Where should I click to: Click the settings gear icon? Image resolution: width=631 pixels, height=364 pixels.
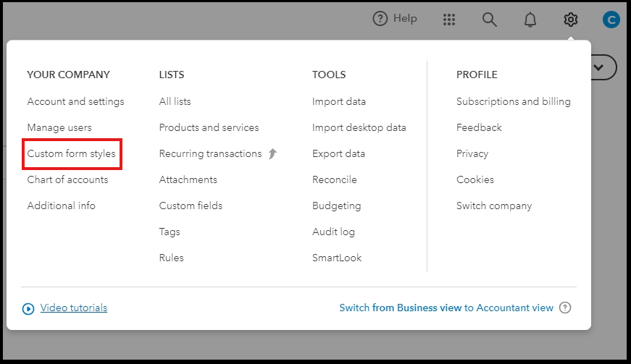click(x=571, y=20)
